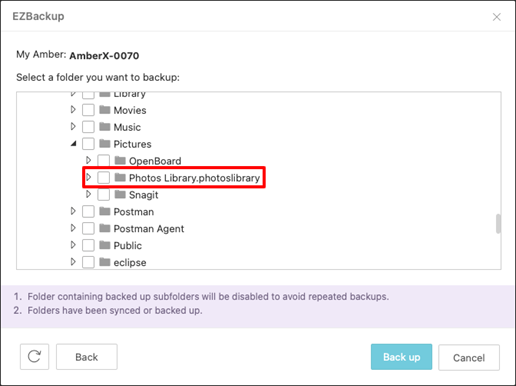Click the folder list scrollbar thumb
The image size is (516, 386).
(498, 224)
